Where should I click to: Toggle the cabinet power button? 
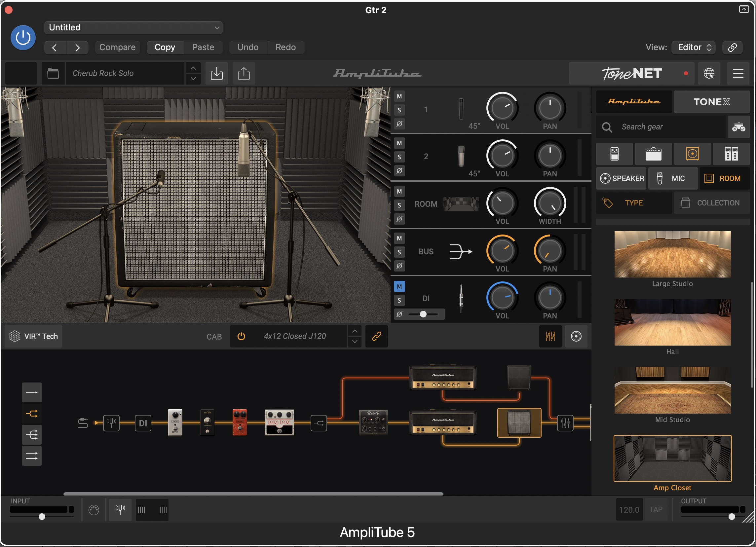241,336
